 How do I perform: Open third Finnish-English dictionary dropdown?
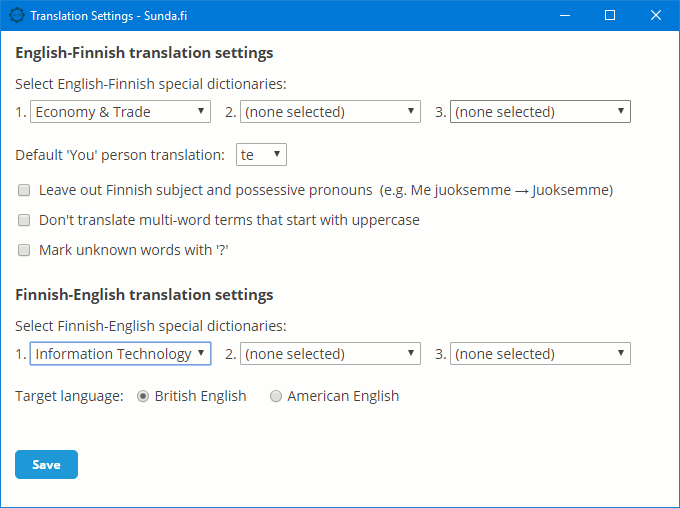[x=540, y=354]
